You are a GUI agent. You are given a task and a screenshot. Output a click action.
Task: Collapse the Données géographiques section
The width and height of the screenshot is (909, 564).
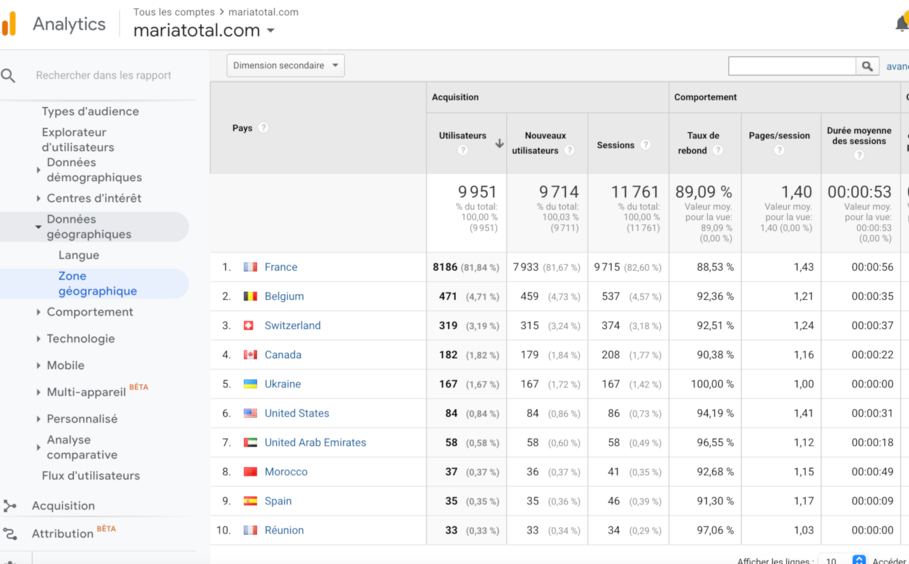coord(39,227)
